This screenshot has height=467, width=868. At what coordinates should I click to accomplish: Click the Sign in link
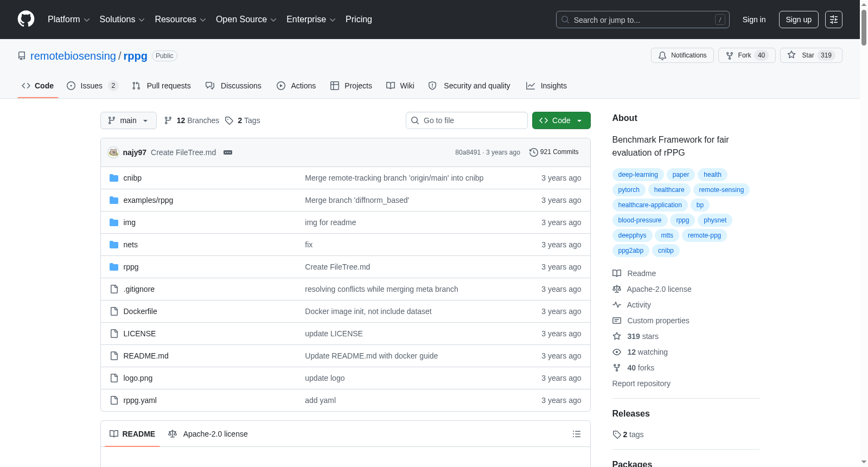point(754,20)
